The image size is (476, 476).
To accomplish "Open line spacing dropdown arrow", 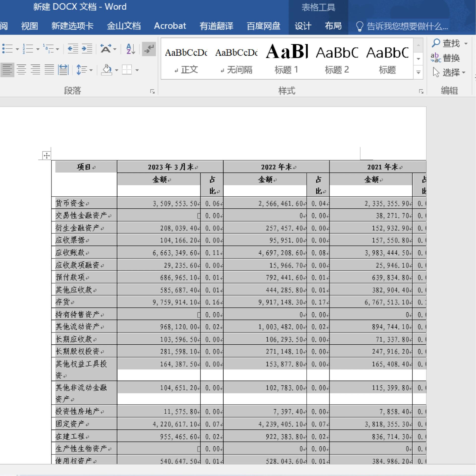I will (91, 70).
